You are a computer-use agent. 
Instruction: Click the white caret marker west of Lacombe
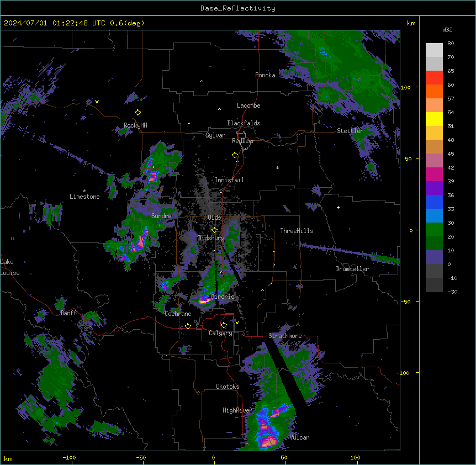click(219, 109)
